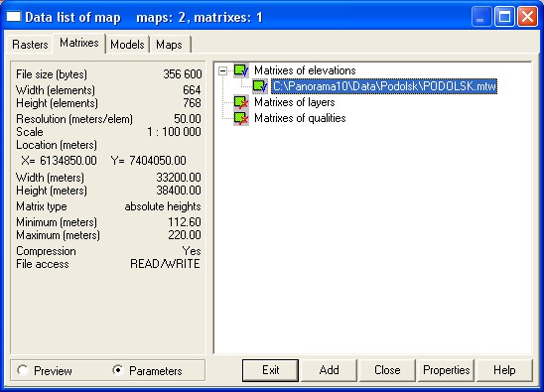Click the Close button next to Add
Image resolution: width=544 pixels, height=392 pixels.
point(387,370)
